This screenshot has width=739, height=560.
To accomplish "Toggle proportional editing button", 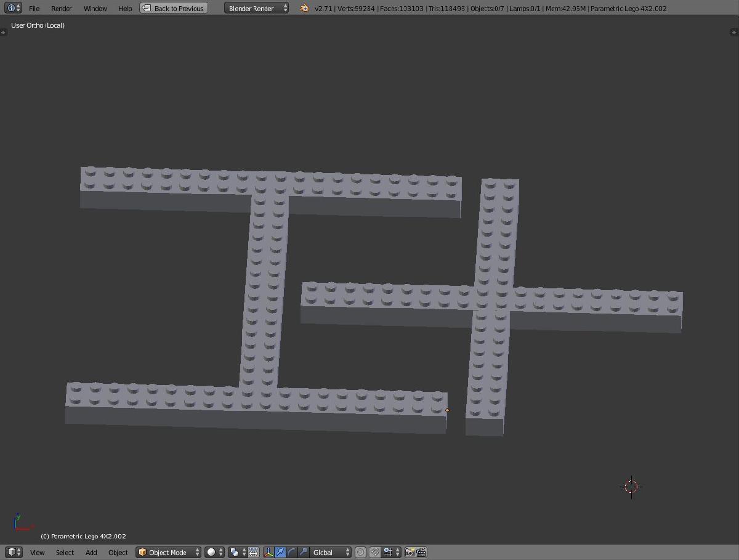I will point(361,552).
